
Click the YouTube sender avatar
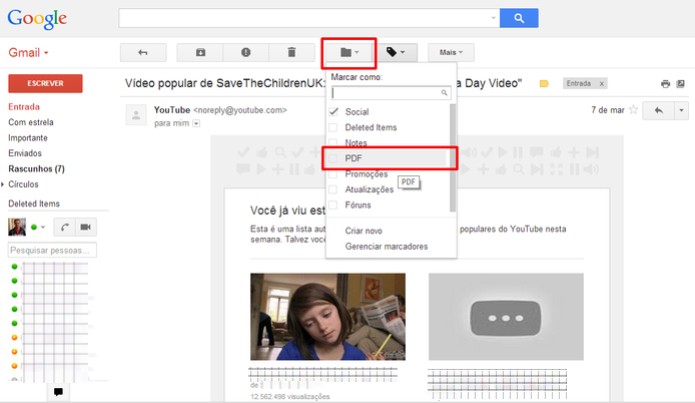pos(136,115)
